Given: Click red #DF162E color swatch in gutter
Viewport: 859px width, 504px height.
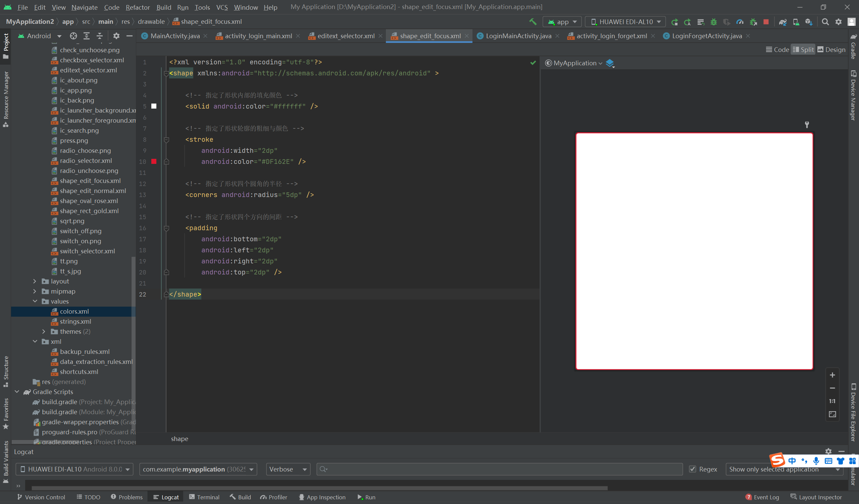Looking at the screenshot, I should coord(154,162).
